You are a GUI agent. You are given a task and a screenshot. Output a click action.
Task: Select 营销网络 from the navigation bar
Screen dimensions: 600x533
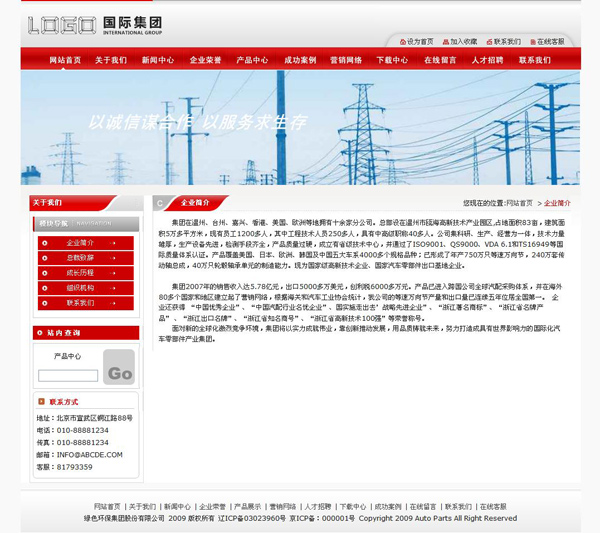(346, 60)
